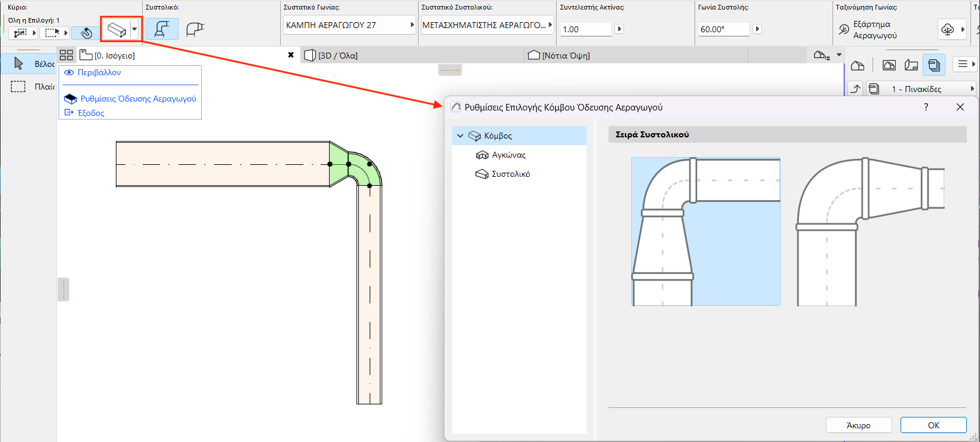The image size is (980, 442).
Task: Switch to the Νότια Όψη tab
Action: (x=566, y=56)
